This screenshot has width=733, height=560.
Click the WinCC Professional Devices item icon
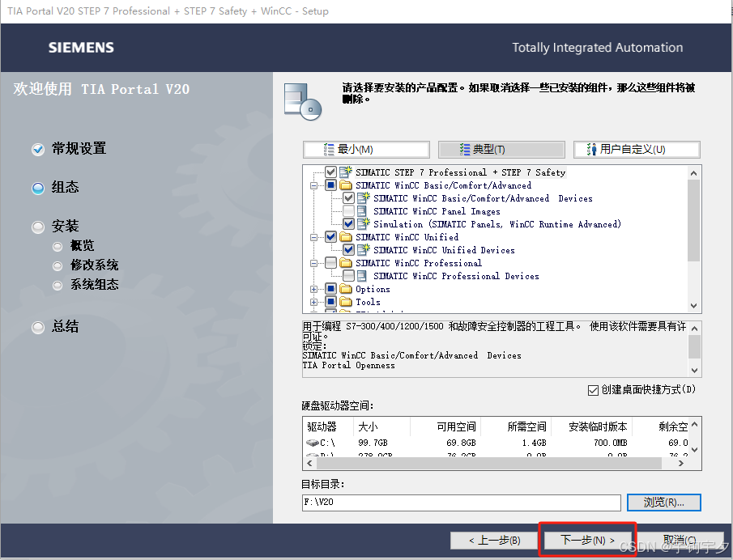tap(362, 276)
